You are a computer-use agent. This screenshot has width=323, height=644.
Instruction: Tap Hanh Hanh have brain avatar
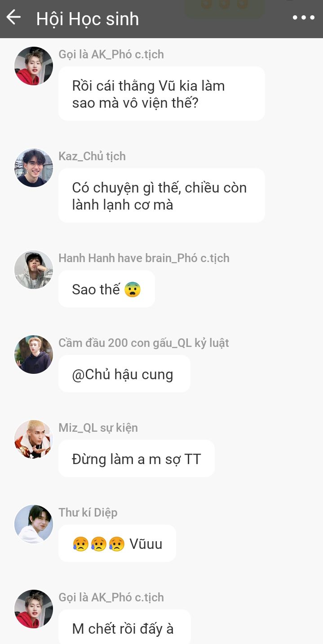(x=34, y=270)
